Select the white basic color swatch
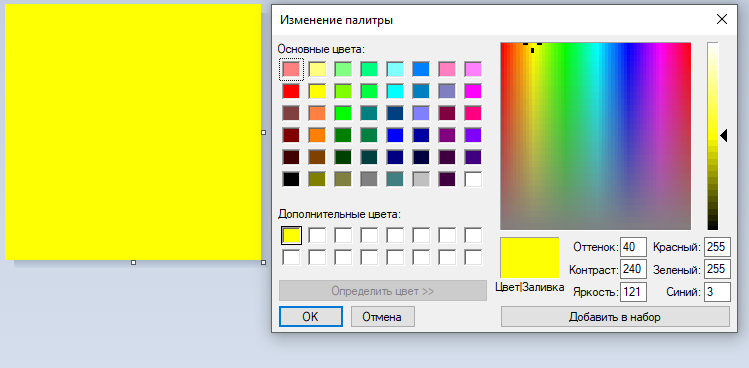Viewport: 749px width, 368px height. click(x=473, y=179)
